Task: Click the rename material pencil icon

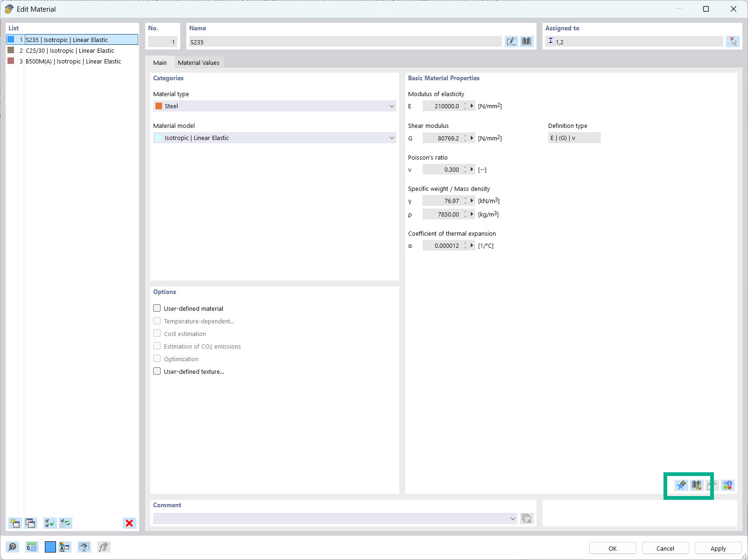Action: click(x=511, y=42)
